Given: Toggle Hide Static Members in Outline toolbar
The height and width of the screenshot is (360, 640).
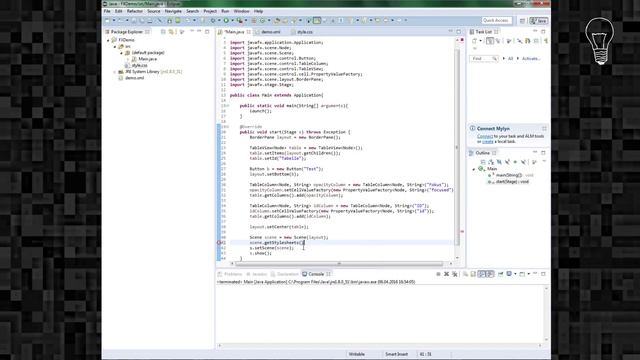Looking at the screenshot, I should click(507, 162).
